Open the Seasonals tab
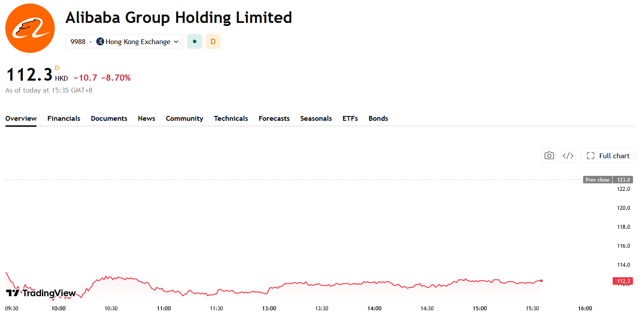 click(316, 118)
